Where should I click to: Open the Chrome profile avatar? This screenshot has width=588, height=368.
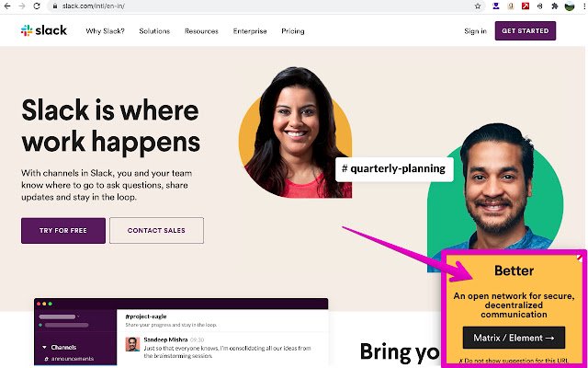(570, 6)
